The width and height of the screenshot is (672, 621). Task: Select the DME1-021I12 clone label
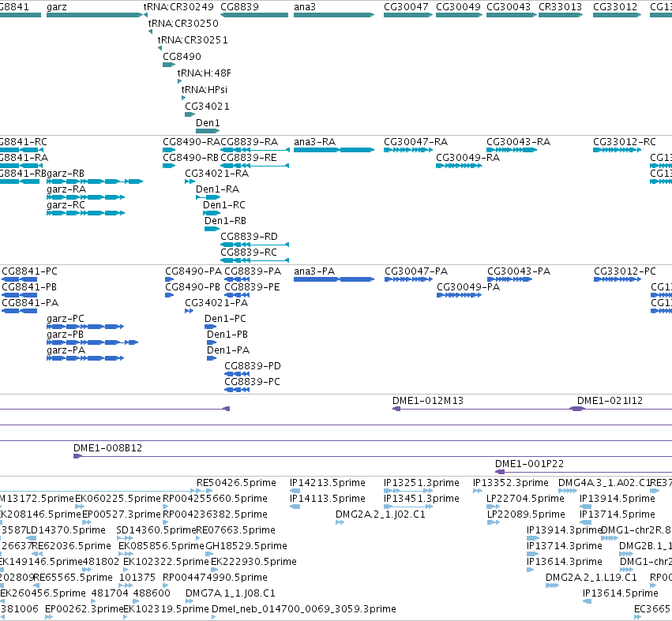point(610,401)
